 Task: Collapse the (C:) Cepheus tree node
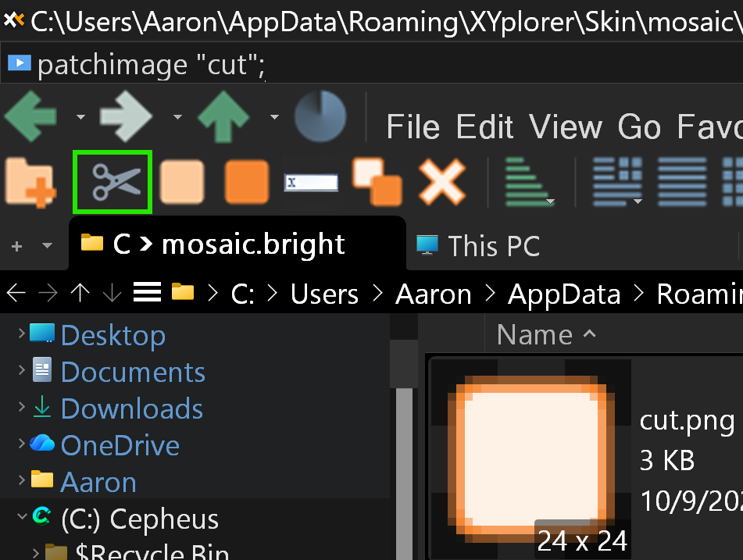pos(21,519)
